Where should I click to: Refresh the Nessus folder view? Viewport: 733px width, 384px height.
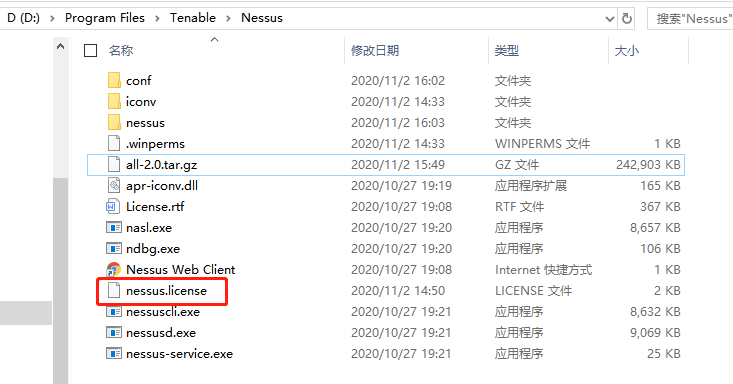(x=627, y=18)
